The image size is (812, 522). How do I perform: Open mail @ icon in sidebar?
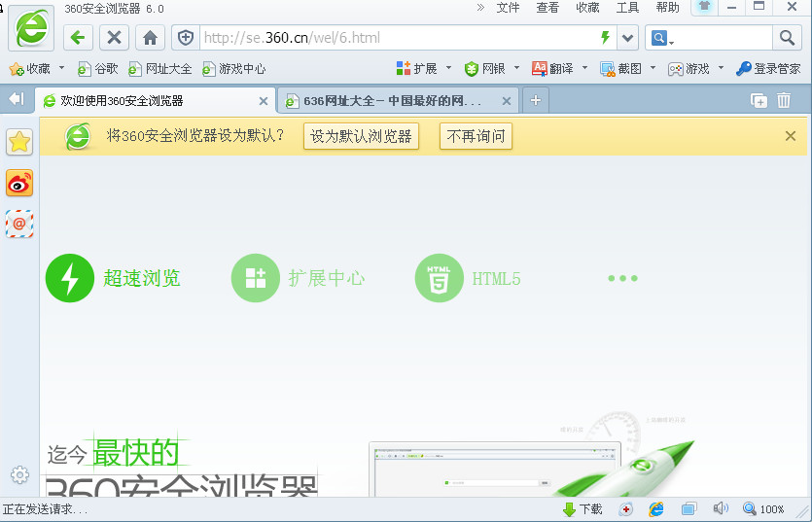(x=19, y=224)
